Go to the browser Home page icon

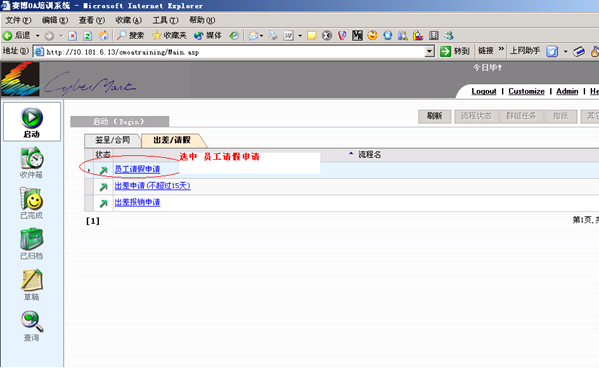[x=103, y=36]
